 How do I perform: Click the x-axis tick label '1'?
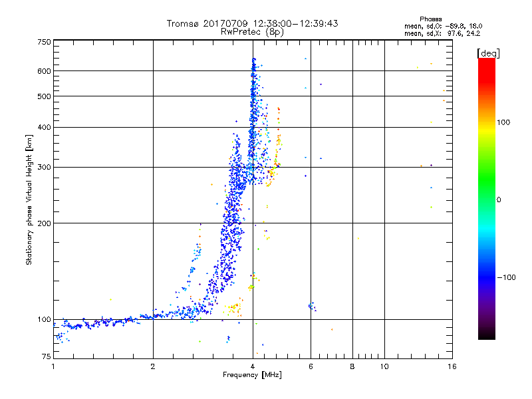click(x=53, y=366)
